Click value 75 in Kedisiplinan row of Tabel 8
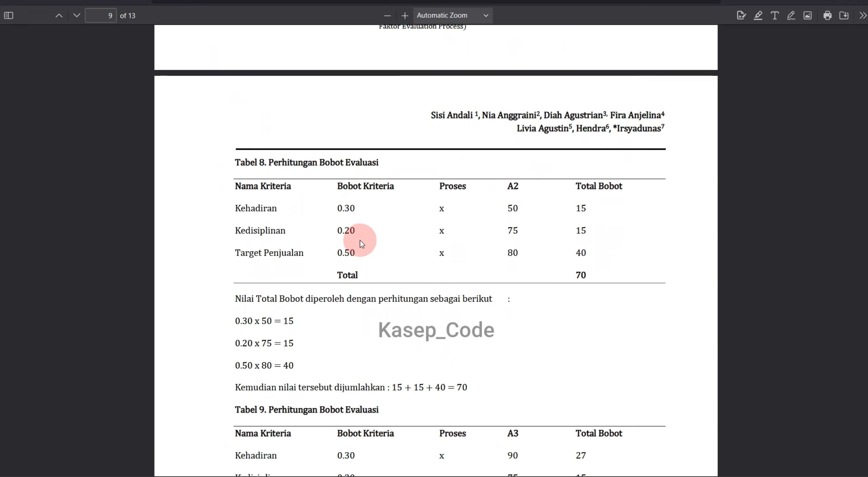 coord(513,230)
